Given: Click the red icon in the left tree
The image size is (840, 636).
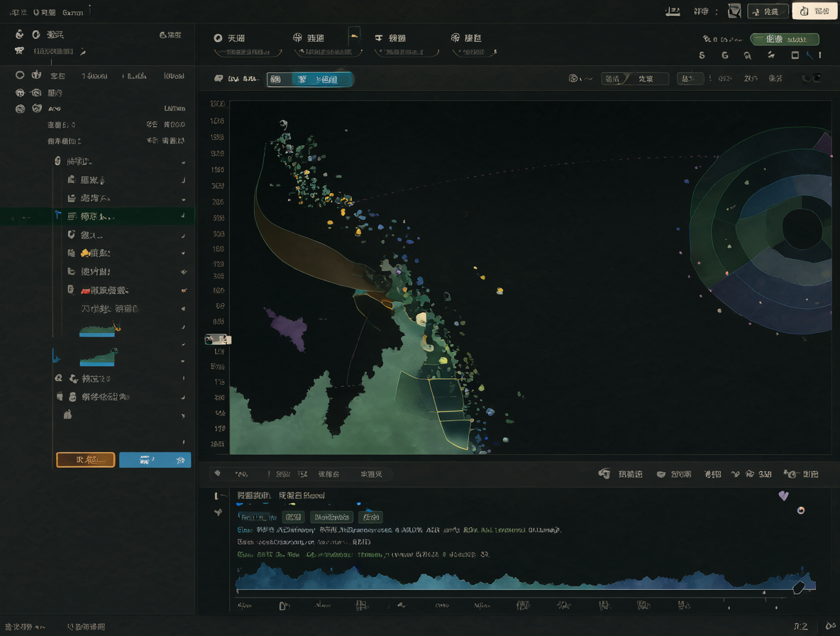Looking at the screenshot, I should click(84, 291).
